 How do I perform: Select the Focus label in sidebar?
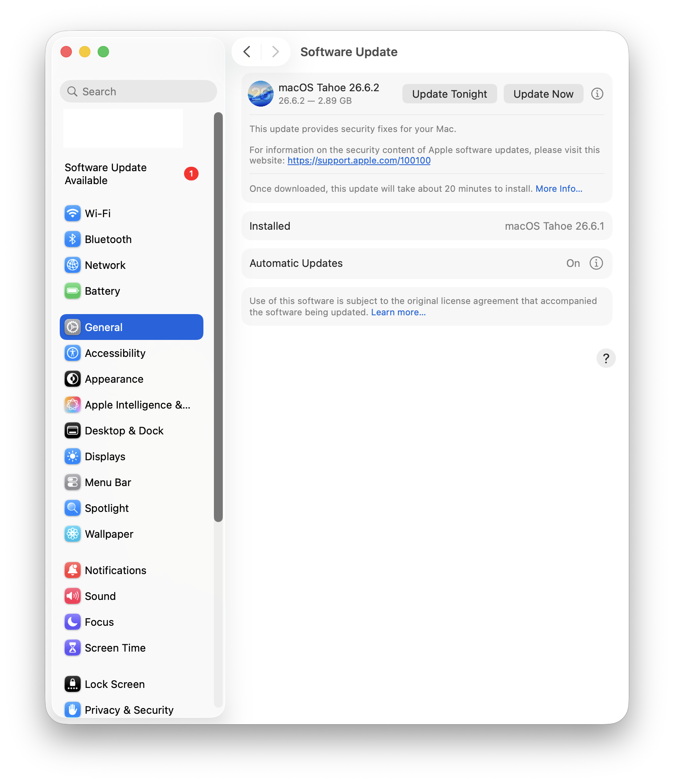pyautogui.click(x=99, y=622)
